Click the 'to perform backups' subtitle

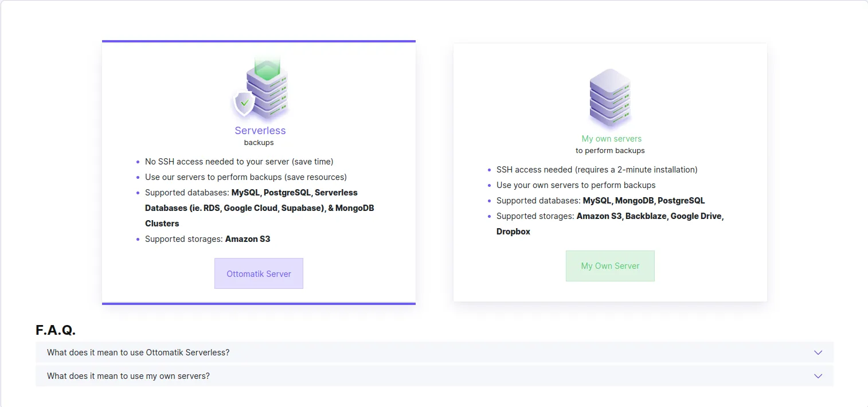tap(610, 151)
